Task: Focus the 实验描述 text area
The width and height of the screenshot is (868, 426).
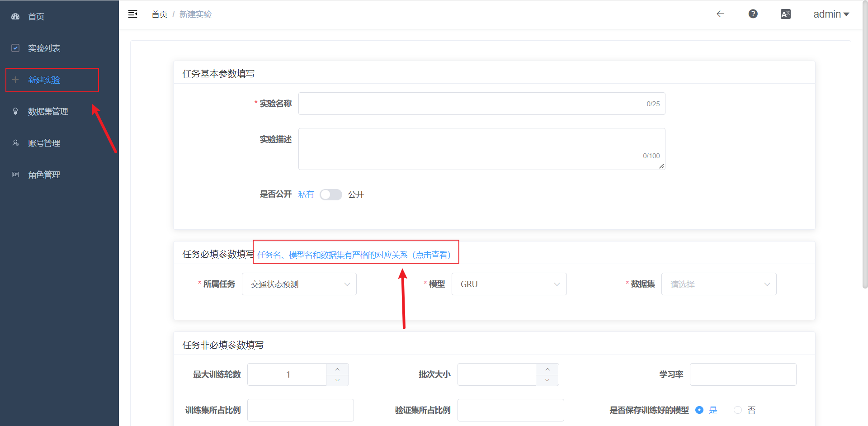Action: (481, 149)
